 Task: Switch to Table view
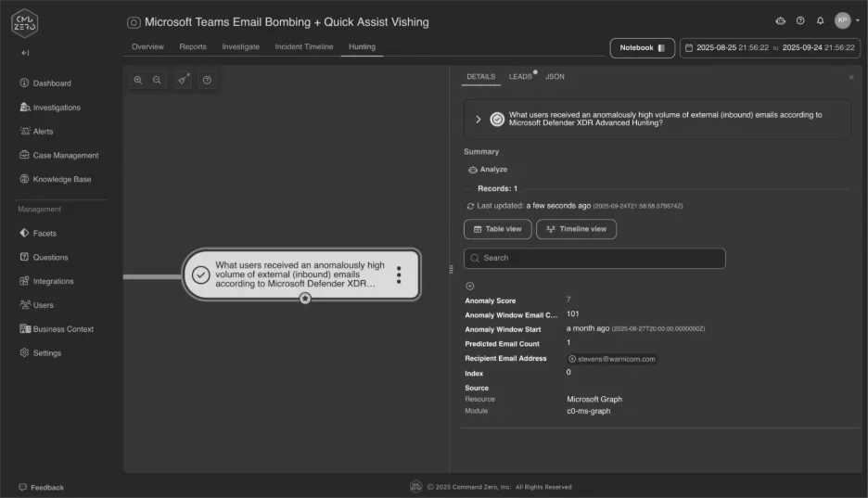pyautogui.click(x=498, y=229)
